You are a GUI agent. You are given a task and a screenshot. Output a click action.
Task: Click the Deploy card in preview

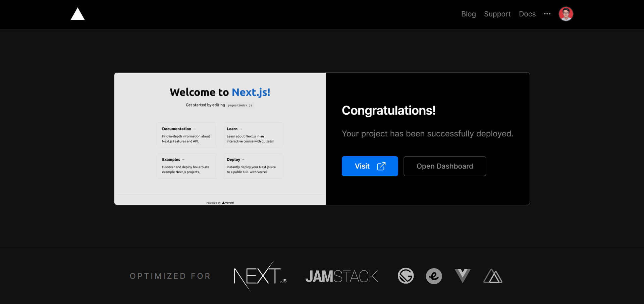pos(252,166)
